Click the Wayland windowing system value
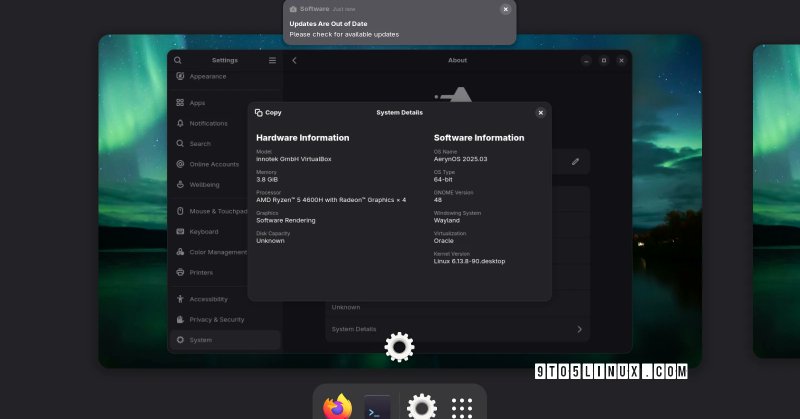Viewport: 800px width, 419px height. [x=446, y=220]
